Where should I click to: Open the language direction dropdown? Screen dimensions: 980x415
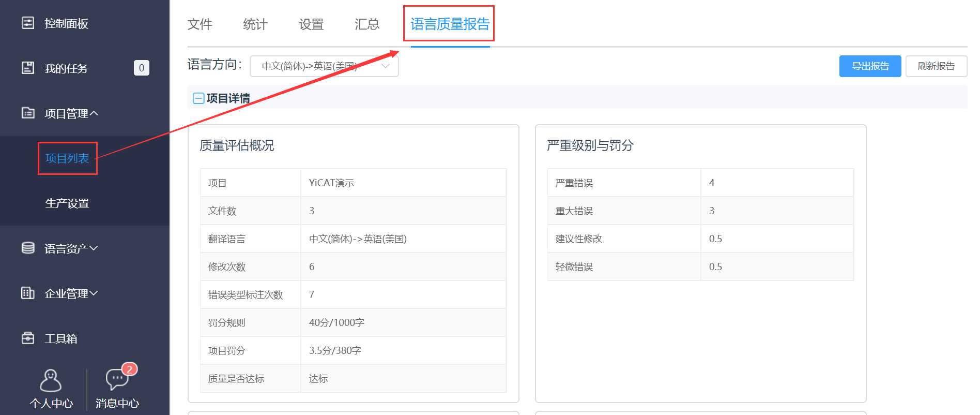324,66
